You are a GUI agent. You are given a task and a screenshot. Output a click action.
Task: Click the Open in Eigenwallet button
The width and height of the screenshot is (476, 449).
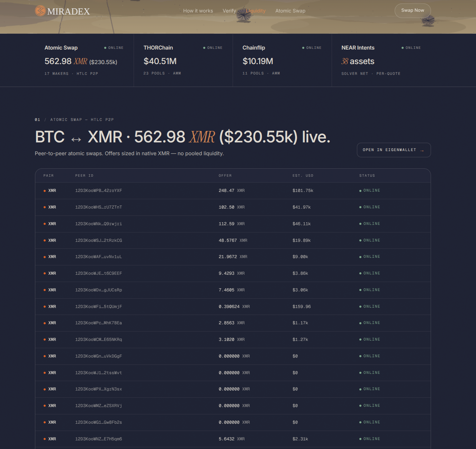394,150
